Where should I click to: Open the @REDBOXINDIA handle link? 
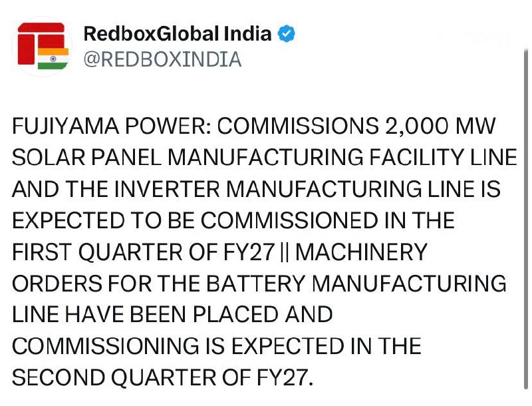click(x=162, y=59)
